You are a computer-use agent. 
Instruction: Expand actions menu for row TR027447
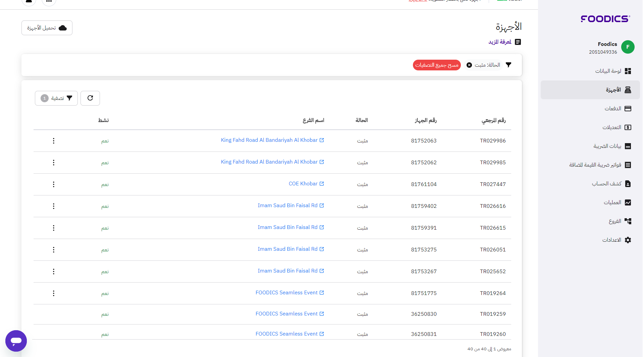pos(54,184)
